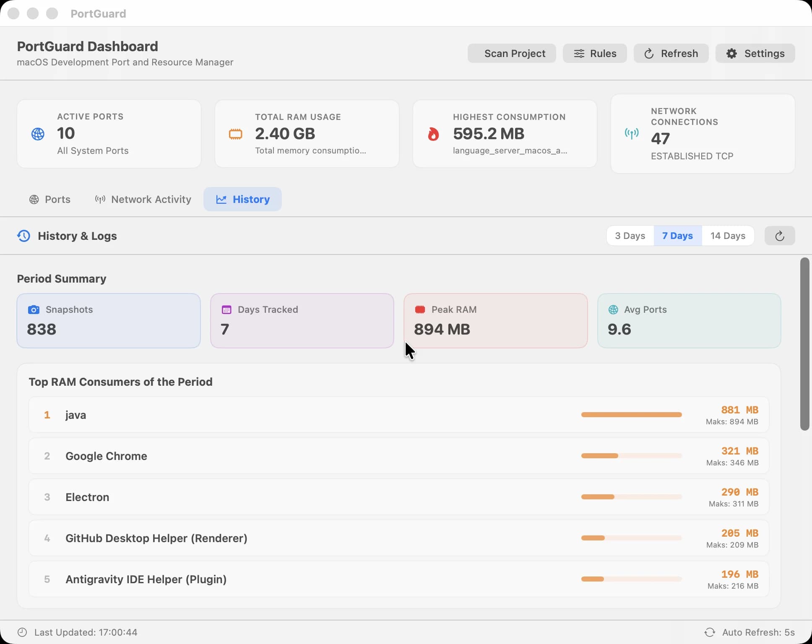Click the memory chip icon in Total RAM Usage card
This screenshot has width=812, height=644.
[x=236, y=134]
